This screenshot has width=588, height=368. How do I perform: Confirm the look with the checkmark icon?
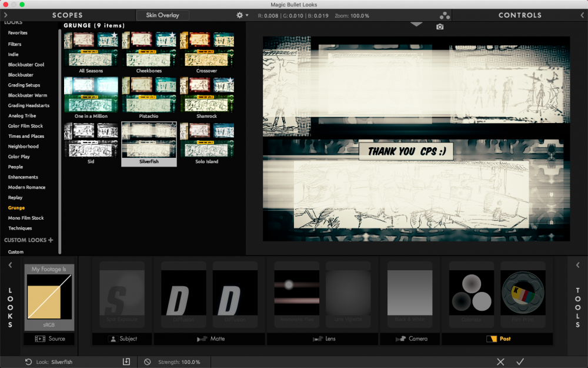point(520,362)
